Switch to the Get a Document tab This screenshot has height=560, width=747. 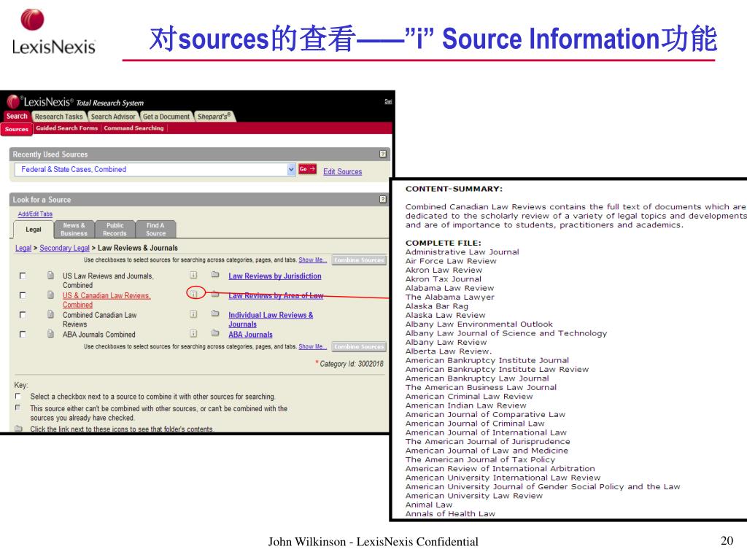[166, 117]
